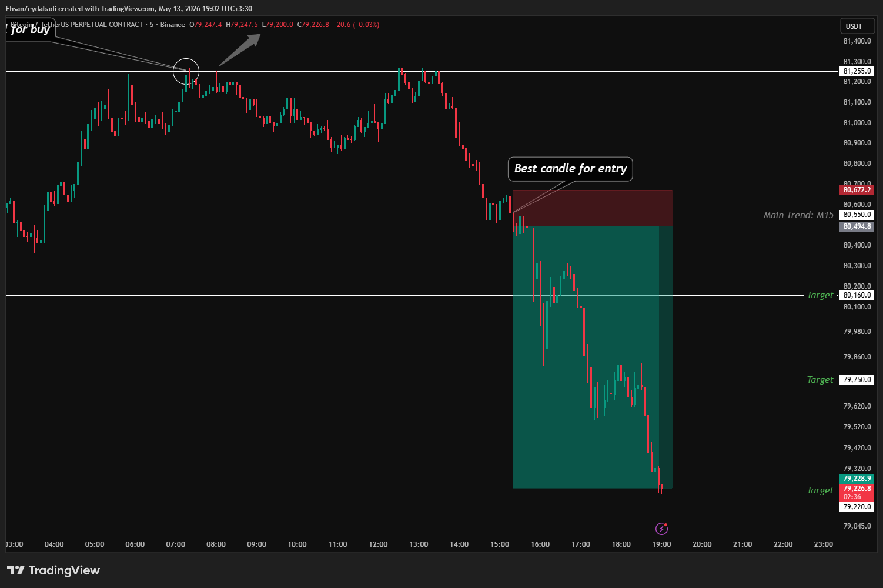Click the "EhsanZeydabadi created with TradingView.com" caption
This screenshot has height=588, width=883.
[x=81, y=9]
